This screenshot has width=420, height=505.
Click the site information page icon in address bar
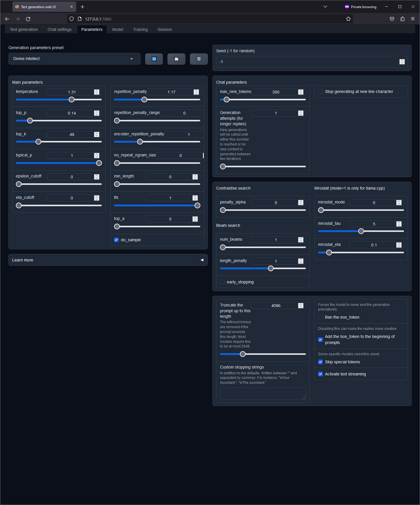tap(80, 19)
